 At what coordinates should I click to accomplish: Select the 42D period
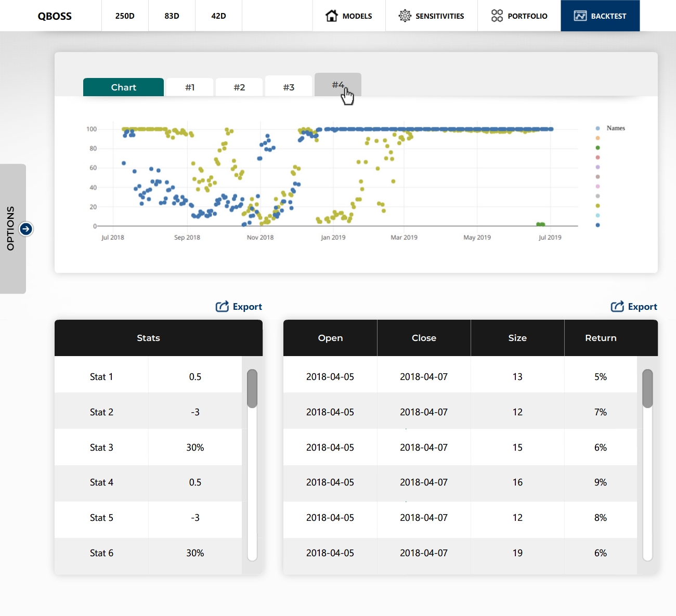218,16
